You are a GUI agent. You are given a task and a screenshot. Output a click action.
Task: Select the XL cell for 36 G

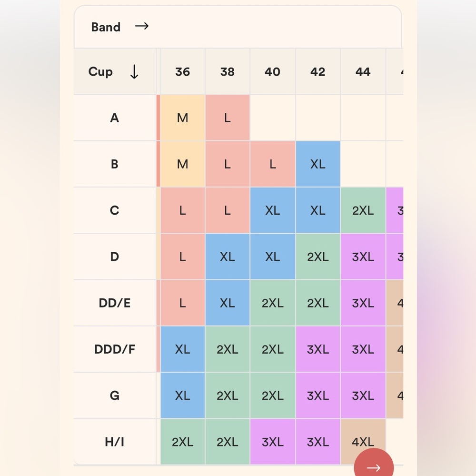tap(182, 396)
